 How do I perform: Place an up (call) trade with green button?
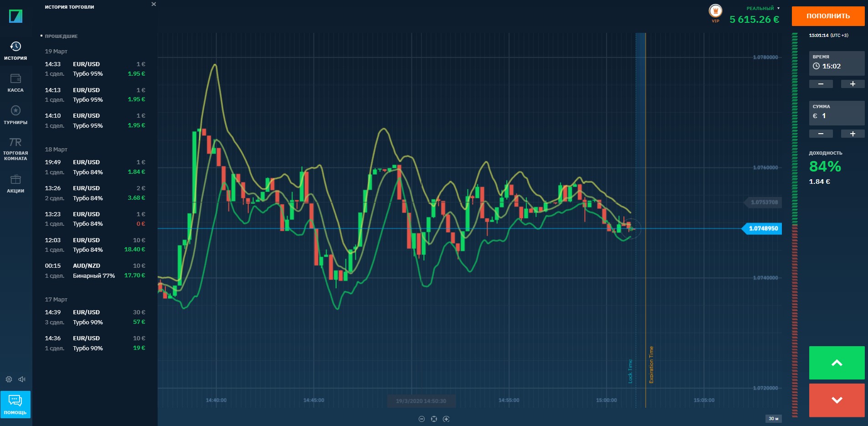pos(837,363)
